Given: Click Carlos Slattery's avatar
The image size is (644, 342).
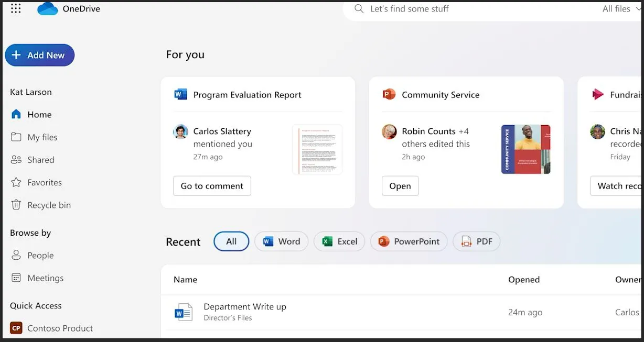Looking at the screenshot, I should pyautogui.click(x=180, y=131).
